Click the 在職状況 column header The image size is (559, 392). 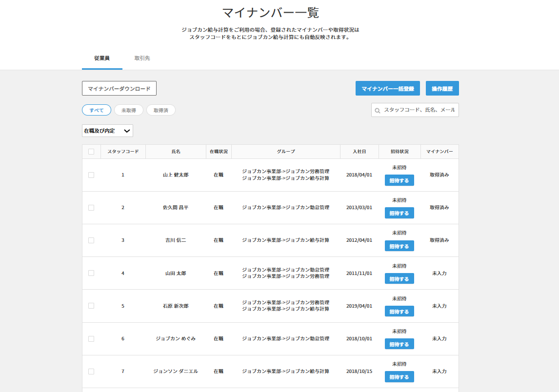219,152
